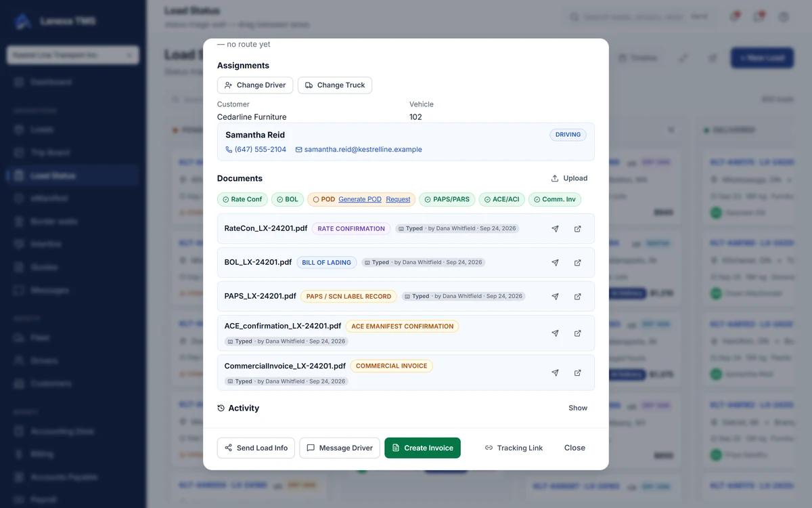Send BOL_LX-24201.pdf using its paper-plane icon
This screenshot has width=812, height=508.
pyautogui.click(x=555, y=263)
